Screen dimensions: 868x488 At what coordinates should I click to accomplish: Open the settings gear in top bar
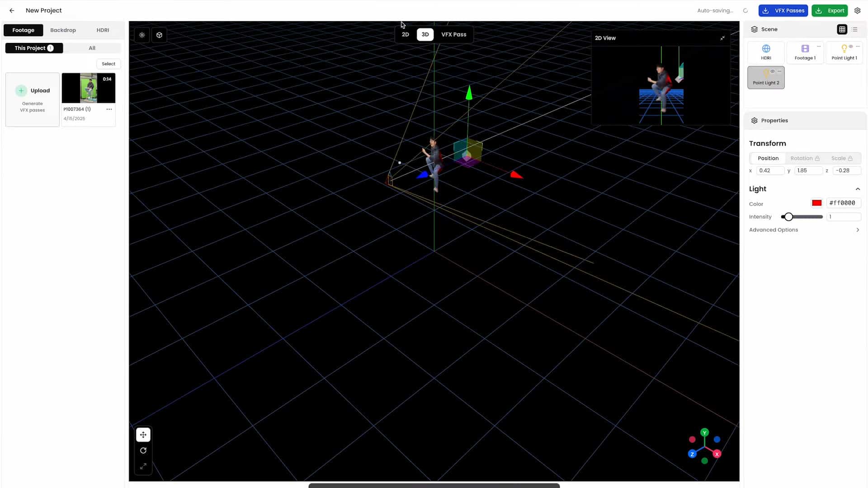[x=858, y=10]
